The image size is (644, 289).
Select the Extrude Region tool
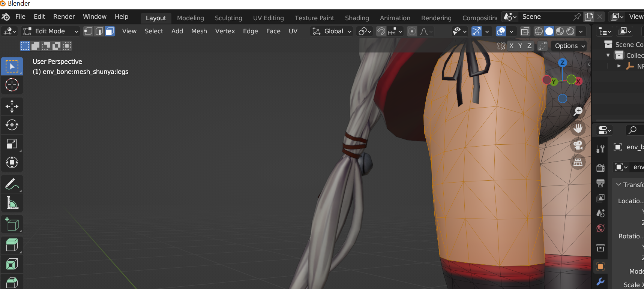[x=12, y=246]
